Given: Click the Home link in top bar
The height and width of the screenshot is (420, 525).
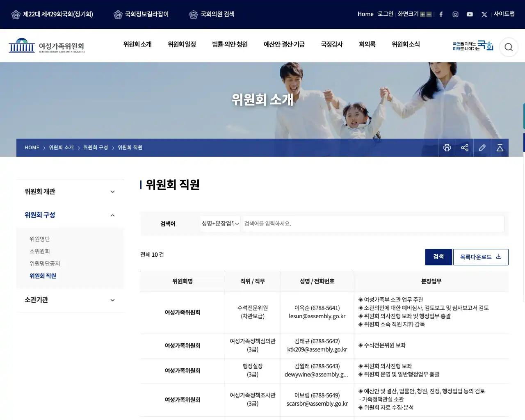Looking at the screenshot, I should (365, 14).
